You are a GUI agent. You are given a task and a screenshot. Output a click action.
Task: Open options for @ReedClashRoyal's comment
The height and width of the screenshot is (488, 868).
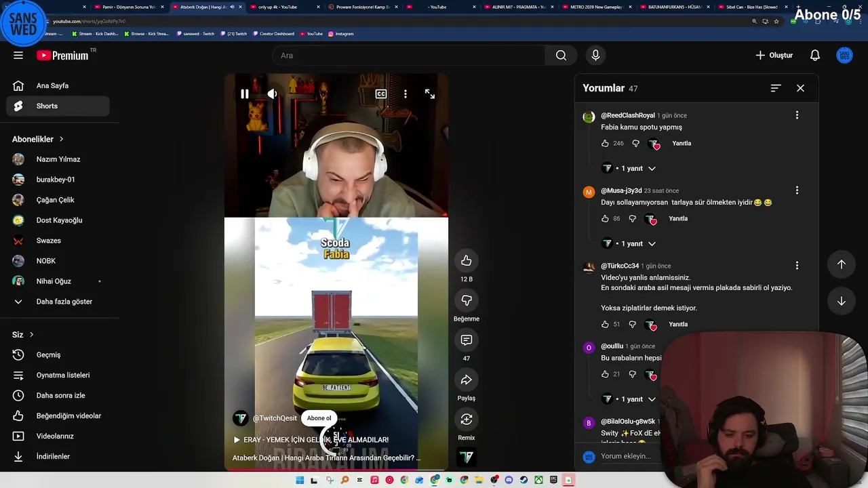pos(797,115)
